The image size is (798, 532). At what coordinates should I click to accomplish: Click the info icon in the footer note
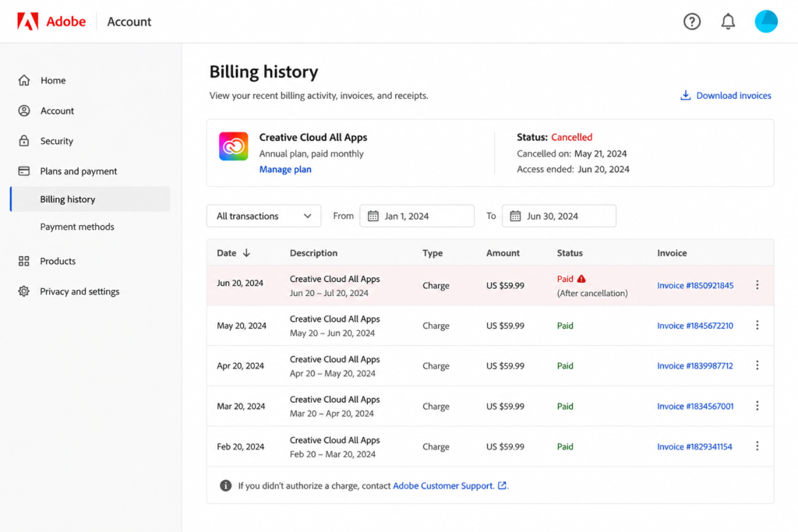tap(225, 485)
